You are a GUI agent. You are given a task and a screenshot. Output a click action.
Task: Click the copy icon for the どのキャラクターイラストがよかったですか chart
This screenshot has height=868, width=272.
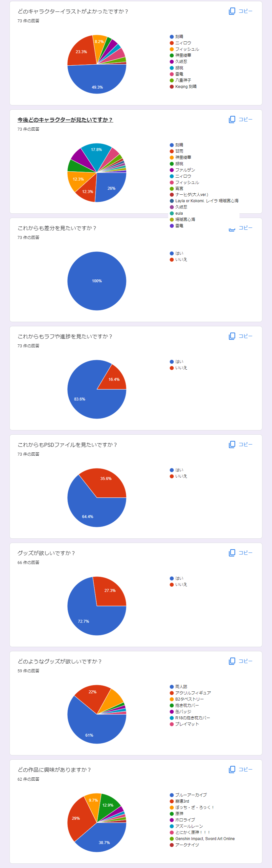(x=232, y=11)
